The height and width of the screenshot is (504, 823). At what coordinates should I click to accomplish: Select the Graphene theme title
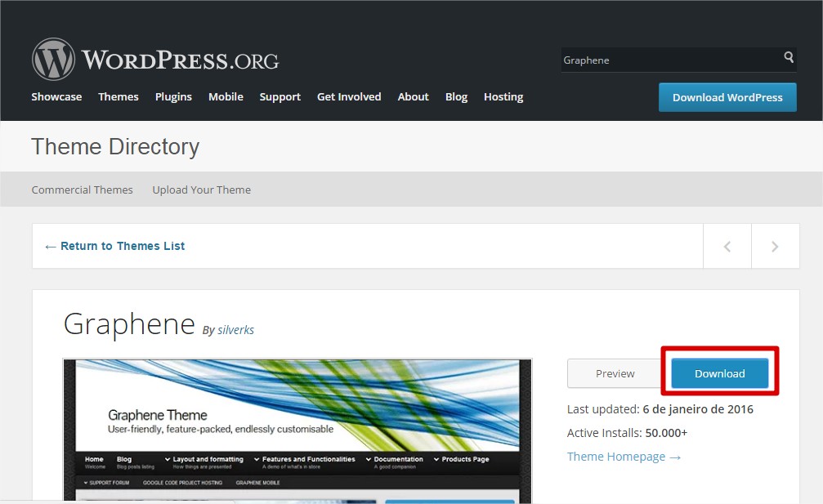point(130,324)
